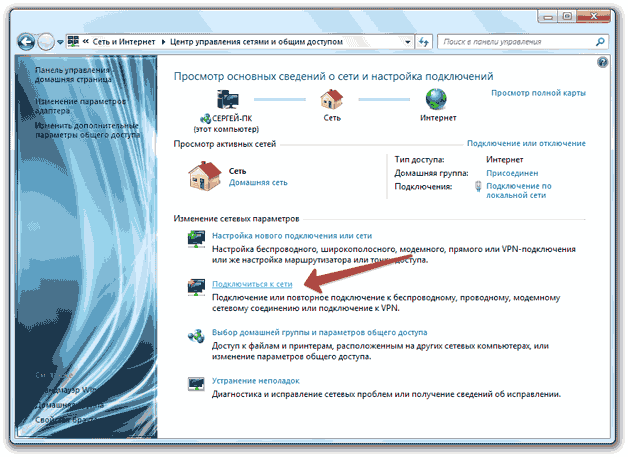Open the recent pages dropdown arrow
Screen dimensions: 628x457
[x=60, y=42]
